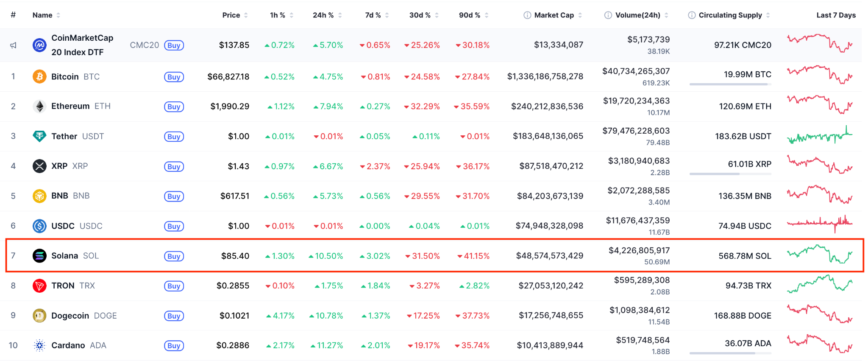This screenshot has width=868, height=364.
Task: Click the Solana coin logo
Action: (x=39, y=256)
